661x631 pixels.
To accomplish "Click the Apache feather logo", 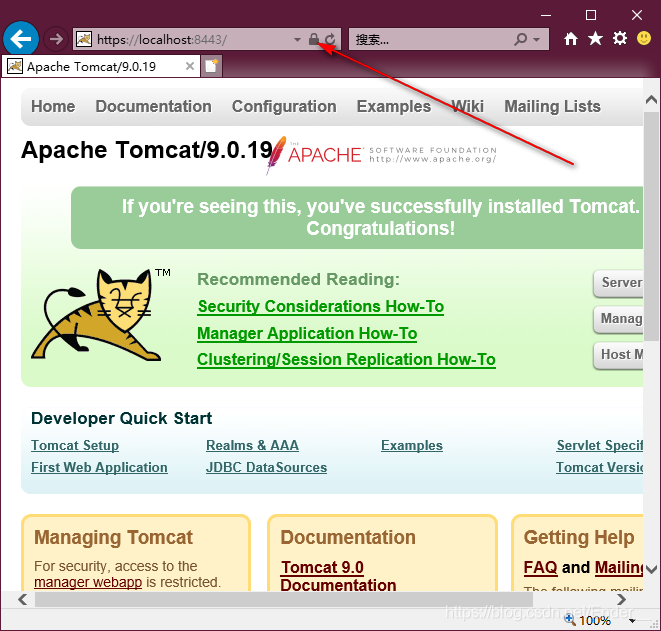I will [276, 155].
